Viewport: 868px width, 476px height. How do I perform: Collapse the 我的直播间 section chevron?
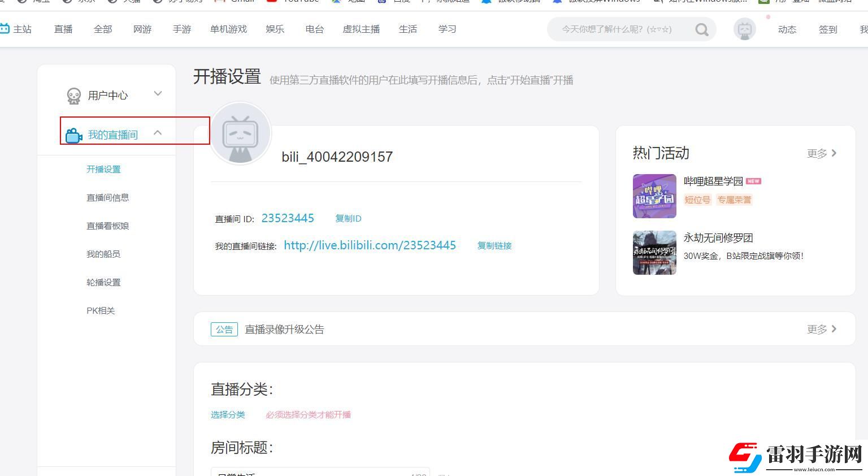(x=158, y=133)
